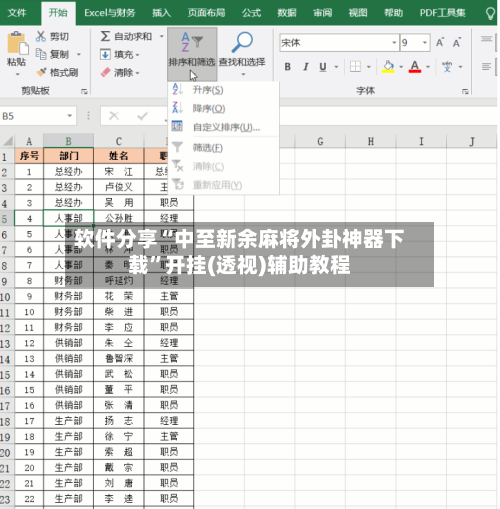
Task: Open the font size dropdown
Action: tap(425, 42)
